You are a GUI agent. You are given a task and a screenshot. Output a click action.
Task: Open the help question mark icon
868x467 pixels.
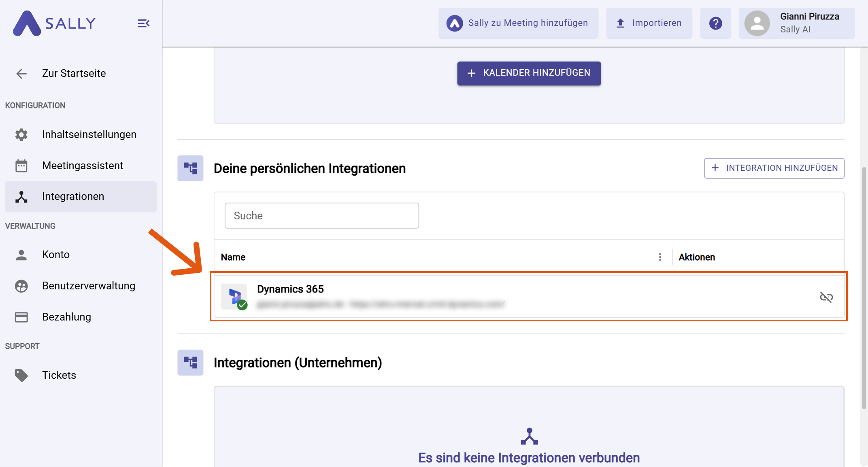pos(715,23)
